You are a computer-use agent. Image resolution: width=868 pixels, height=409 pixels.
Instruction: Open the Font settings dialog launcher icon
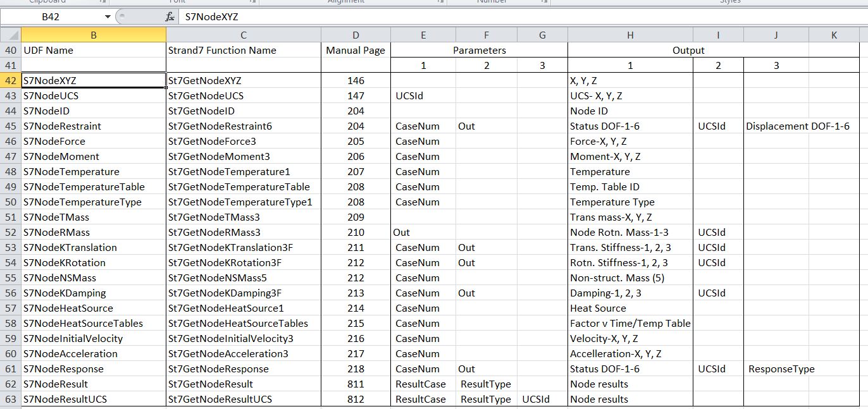252,3
